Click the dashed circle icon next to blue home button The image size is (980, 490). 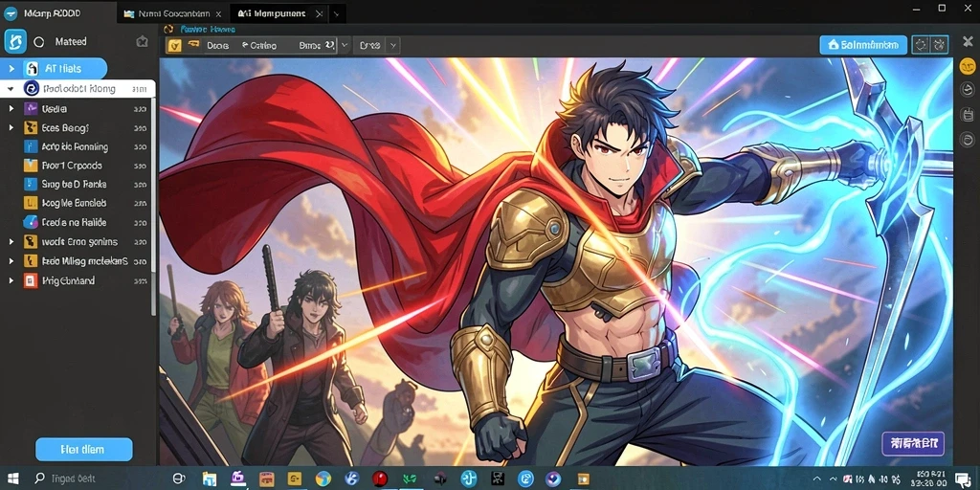921,45
